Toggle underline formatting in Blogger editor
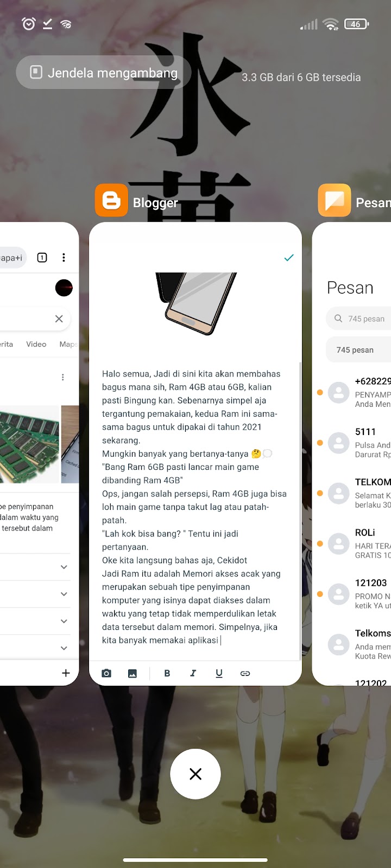 [x=219, y=673]
